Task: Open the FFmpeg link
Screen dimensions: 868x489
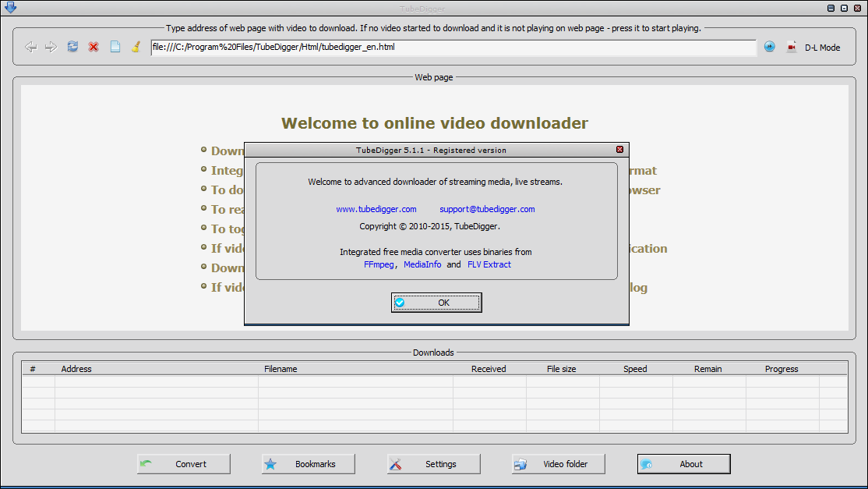Action: coord(379,264)
